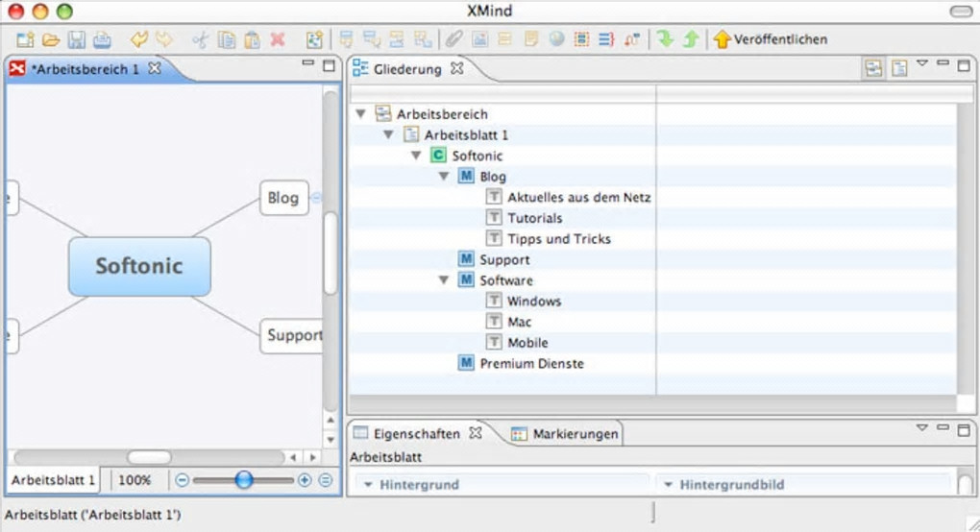Close the Arbeitsbereich 1 tab
980x532 pixels.
155,68
